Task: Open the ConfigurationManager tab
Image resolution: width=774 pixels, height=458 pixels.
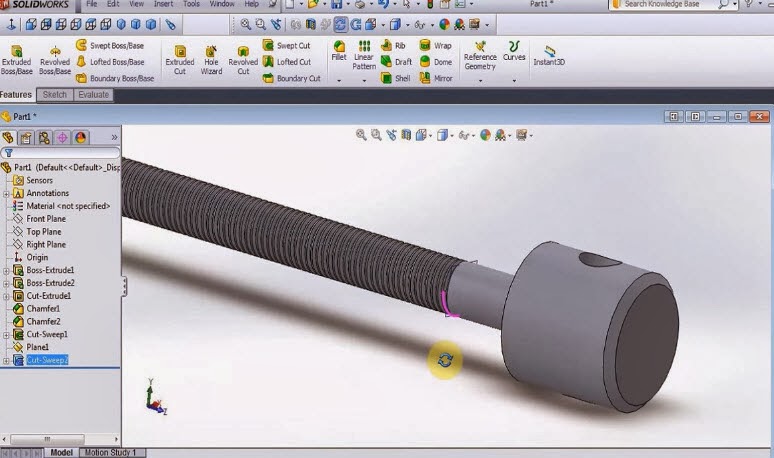Action: [x=44, y=137]
